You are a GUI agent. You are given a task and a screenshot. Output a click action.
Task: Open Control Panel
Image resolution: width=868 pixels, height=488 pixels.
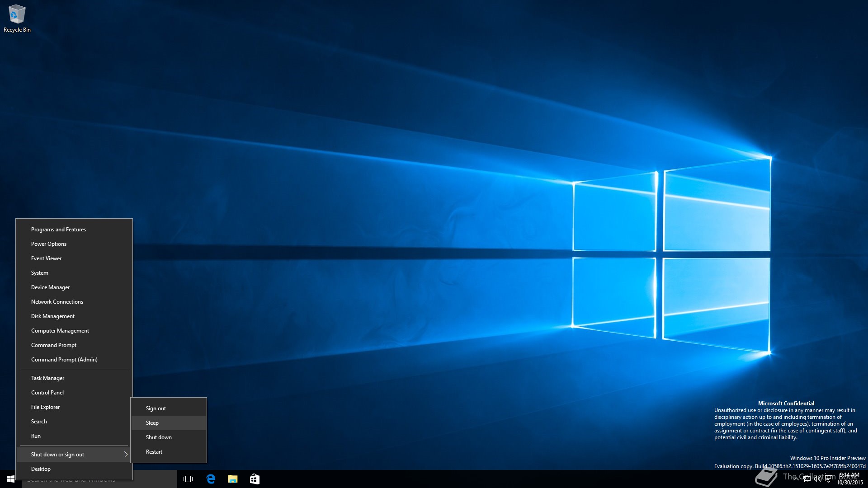point(74,393)
